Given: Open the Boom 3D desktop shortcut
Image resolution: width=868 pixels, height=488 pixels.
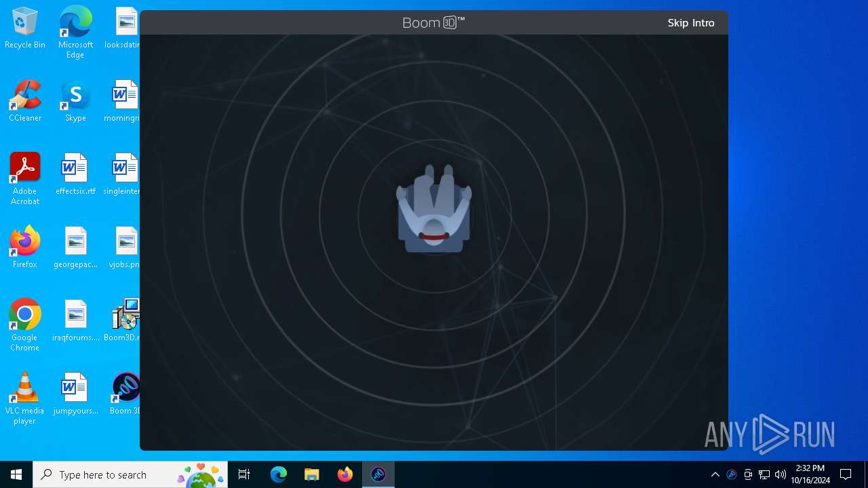Looking at the screenshot, I should coord(125,394).
